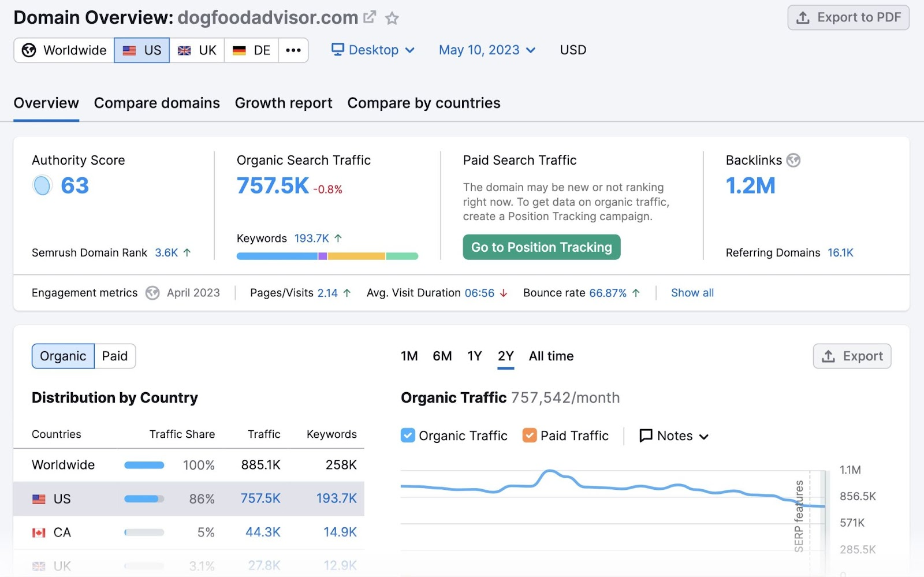This screenshot has width=924, height=577.
Task: Click Export to PDF button
Action: click(848, 18)
